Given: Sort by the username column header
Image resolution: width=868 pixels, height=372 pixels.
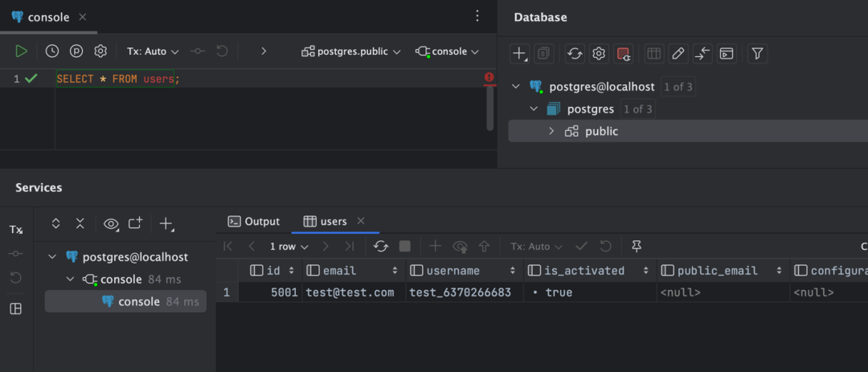Looking at the screenshot, I should (465, 271).
